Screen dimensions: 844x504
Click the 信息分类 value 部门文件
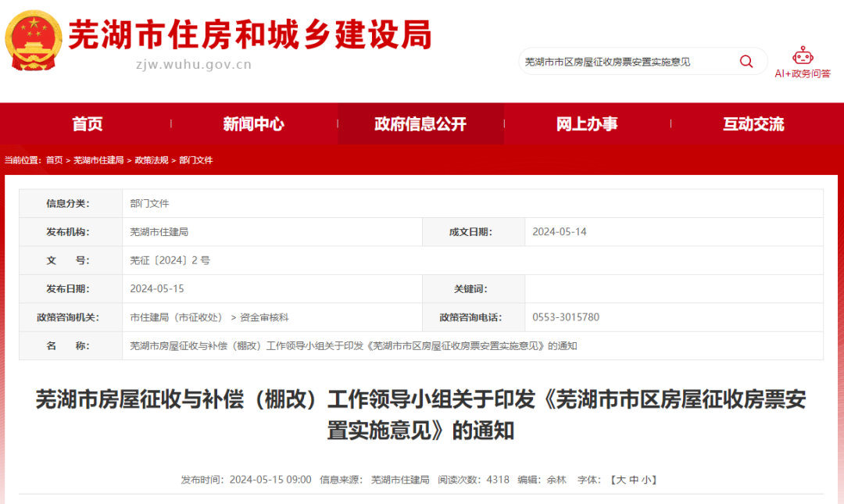pos(149,203)
